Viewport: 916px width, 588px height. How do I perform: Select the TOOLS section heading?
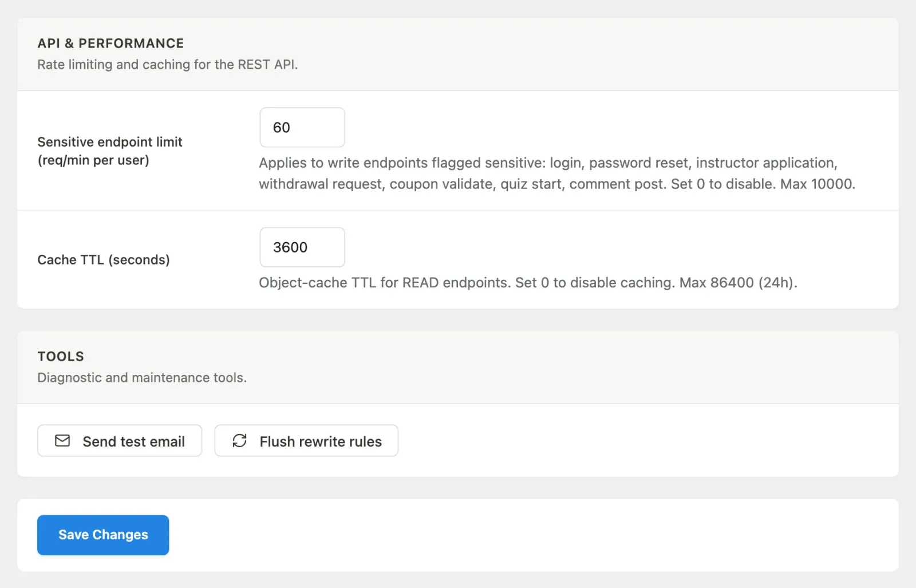pyautogui.click(x=61, y=356)
